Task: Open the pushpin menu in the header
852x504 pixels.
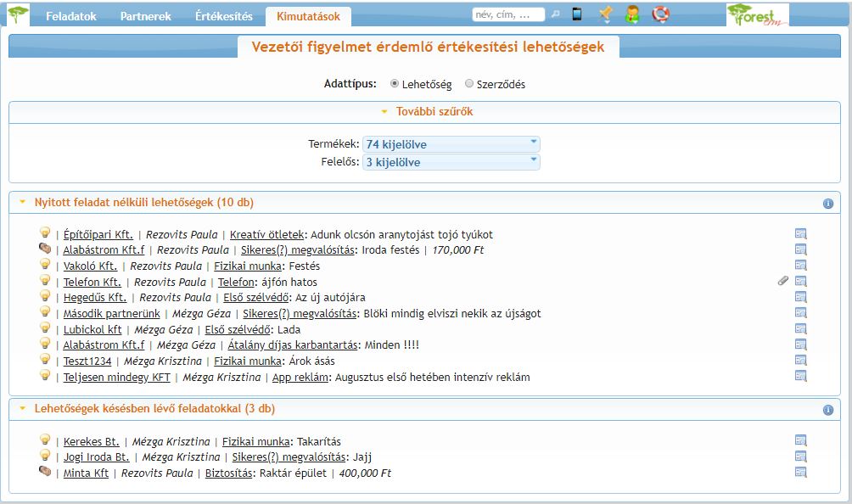Action: (x=605, y=14)
